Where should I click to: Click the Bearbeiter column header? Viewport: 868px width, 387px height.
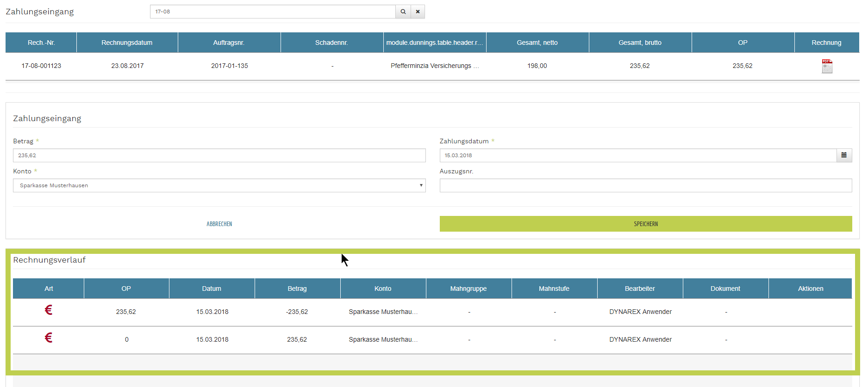coord(640,289)
